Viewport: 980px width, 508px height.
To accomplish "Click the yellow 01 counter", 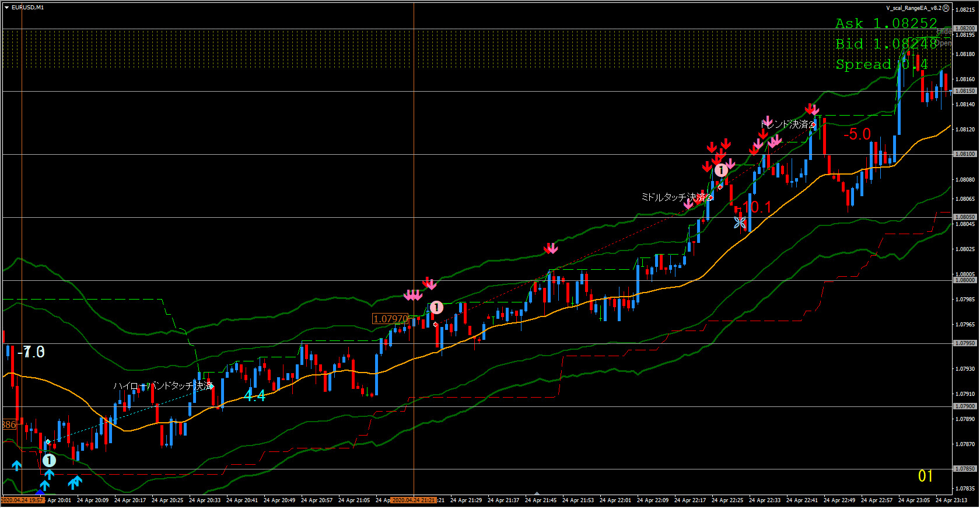I will [x=926, y=476].
